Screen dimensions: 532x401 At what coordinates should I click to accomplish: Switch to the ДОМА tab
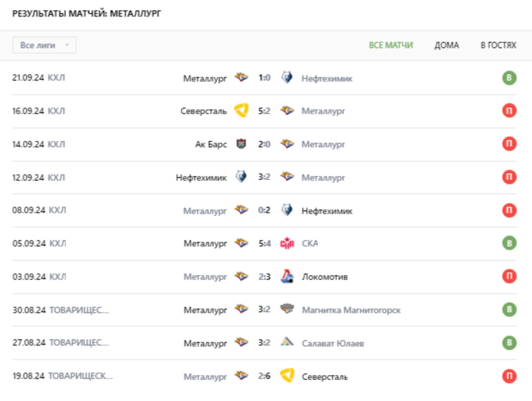[446, 45]
